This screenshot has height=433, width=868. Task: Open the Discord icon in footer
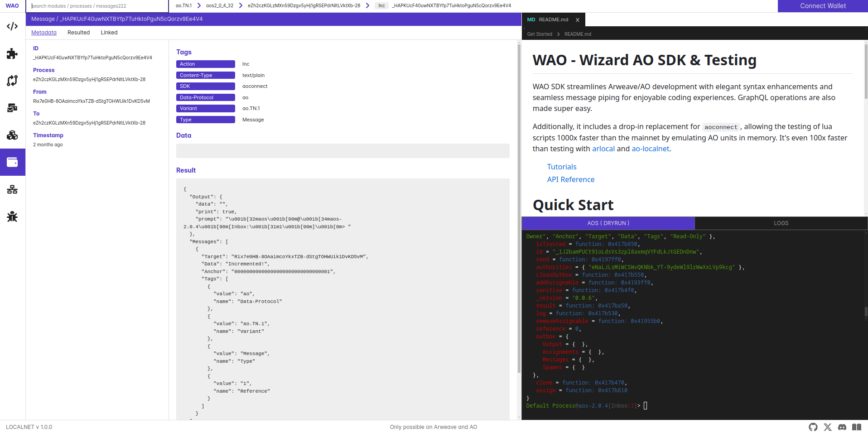pos(842,427)
